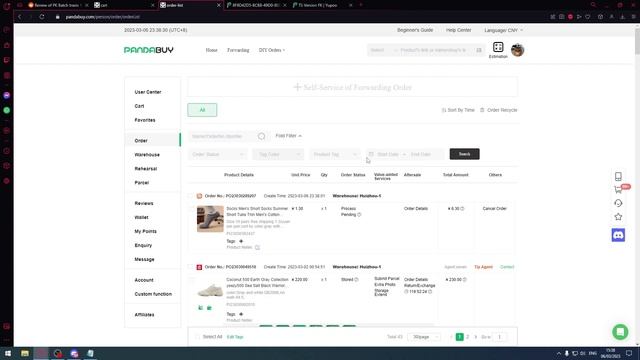Click the Start Date field

point(388,154)
